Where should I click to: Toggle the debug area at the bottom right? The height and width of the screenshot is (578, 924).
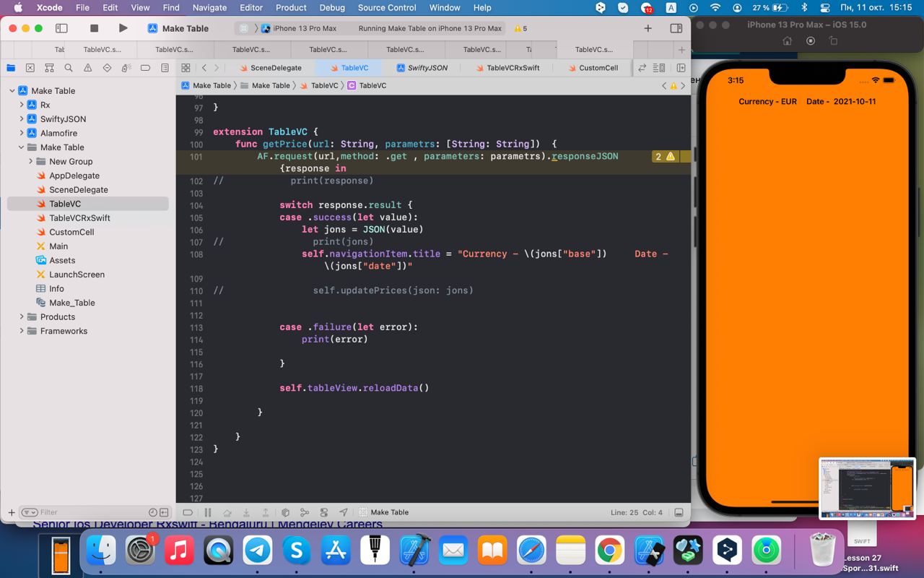click(x=679, y=512)
